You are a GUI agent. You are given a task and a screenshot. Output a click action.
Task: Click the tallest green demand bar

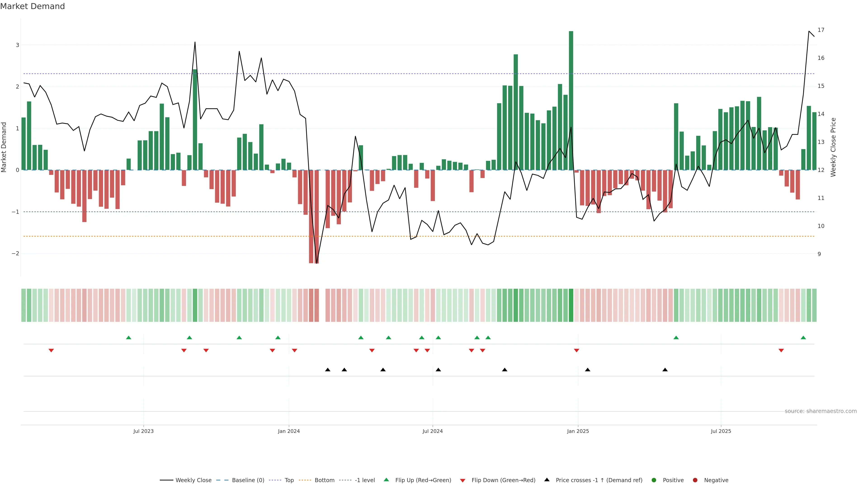click(x=571, y=101)
